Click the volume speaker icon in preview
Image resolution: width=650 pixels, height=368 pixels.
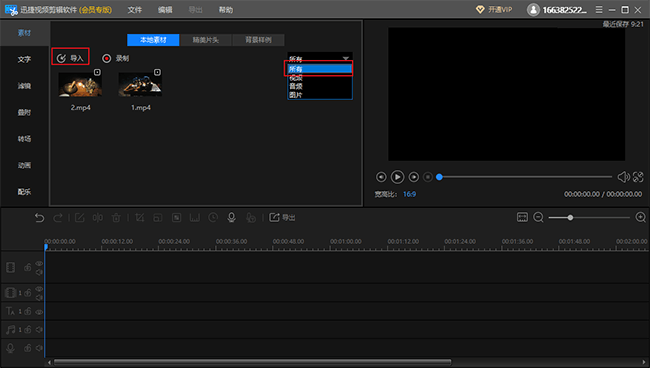(623, 177)
